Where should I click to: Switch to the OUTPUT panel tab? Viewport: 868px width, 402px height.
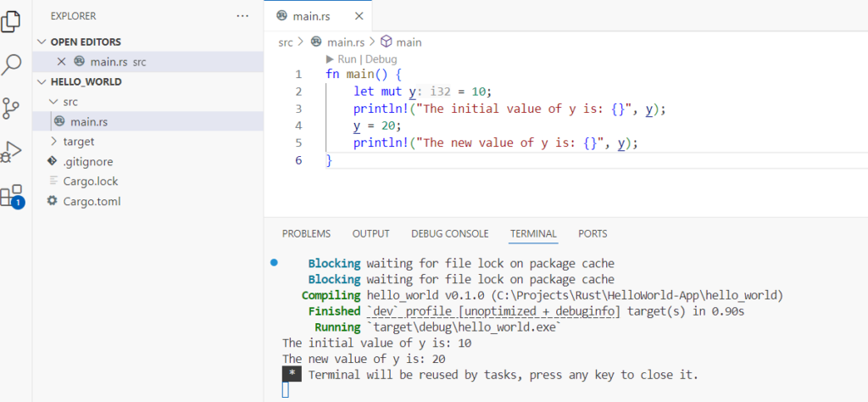point(371,234)
